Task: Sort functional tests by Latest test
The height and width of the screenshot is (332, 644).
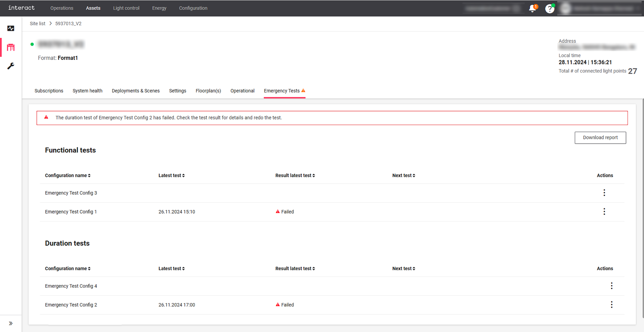Action: 171,176
